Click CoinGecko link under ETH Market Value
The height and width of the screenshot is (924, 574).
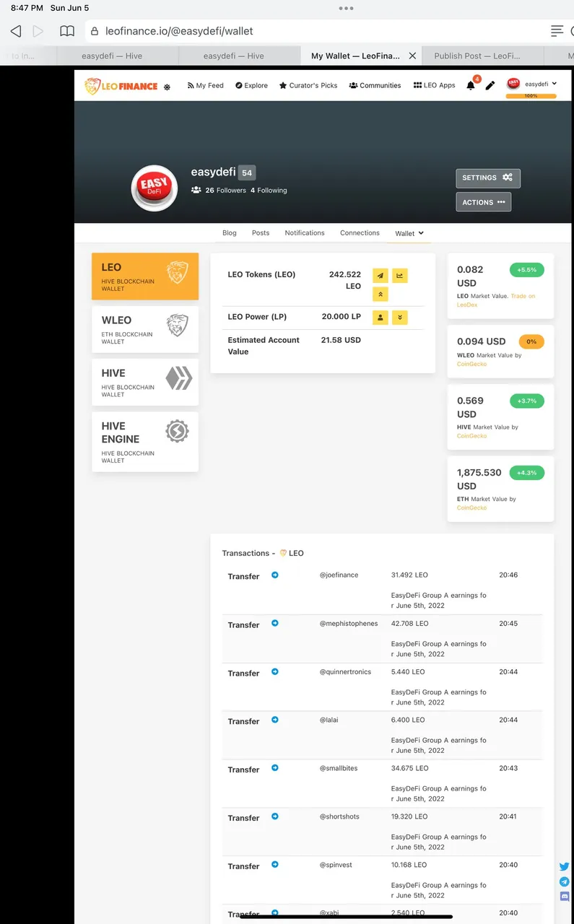click(472, 507)
